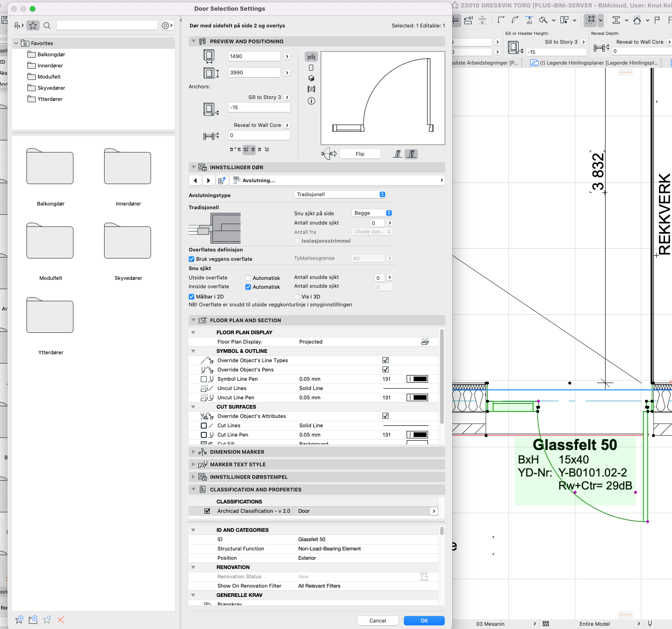Viewport: 672px width, 629px height.
Task: Click the search magnifier icon in Favorites panel
Action: point(47,26)
